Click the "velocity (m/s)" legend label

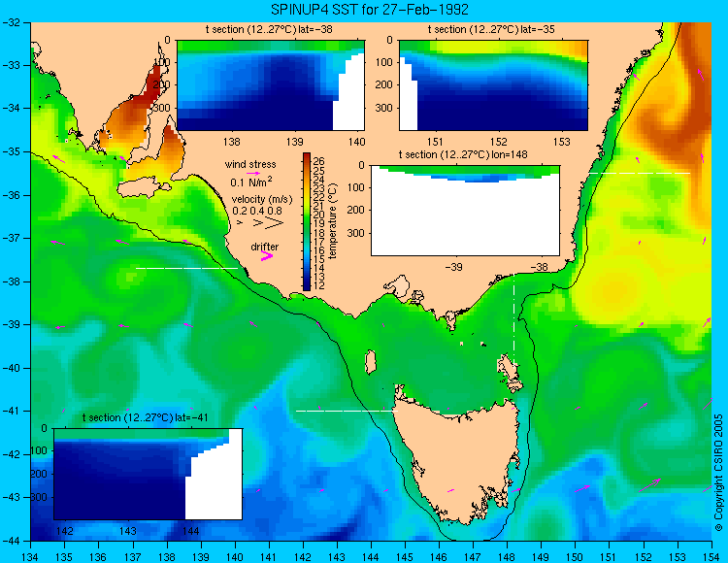(262, 200)
